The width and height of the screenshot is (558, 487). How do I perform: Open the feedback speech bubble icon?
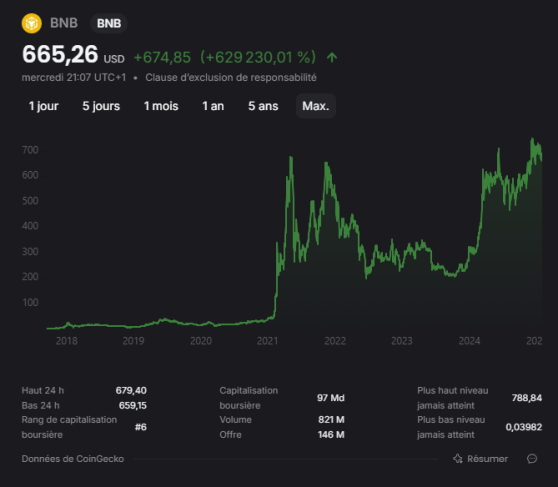[532, 459]
